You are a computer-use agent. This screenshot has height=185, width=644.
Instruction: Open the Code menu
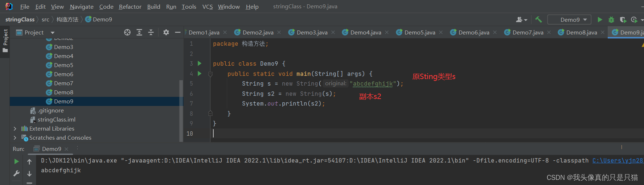coord(106,7)
